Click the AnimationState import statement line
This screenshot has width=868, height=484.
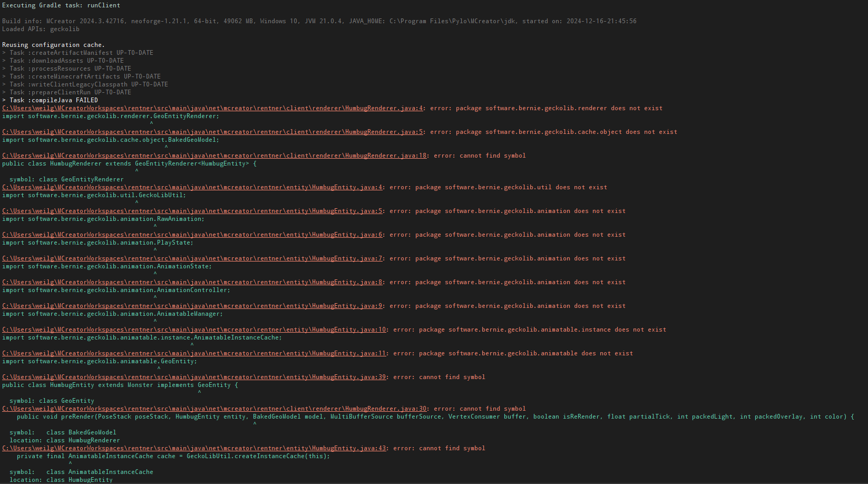(107, 266)
